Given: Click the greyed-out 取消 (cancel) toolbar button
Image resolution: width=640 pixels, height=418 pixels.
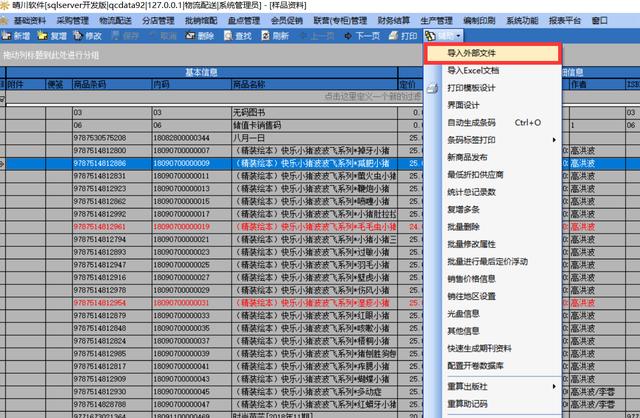Looking at the screenshot, I should [x=163, y=36].
